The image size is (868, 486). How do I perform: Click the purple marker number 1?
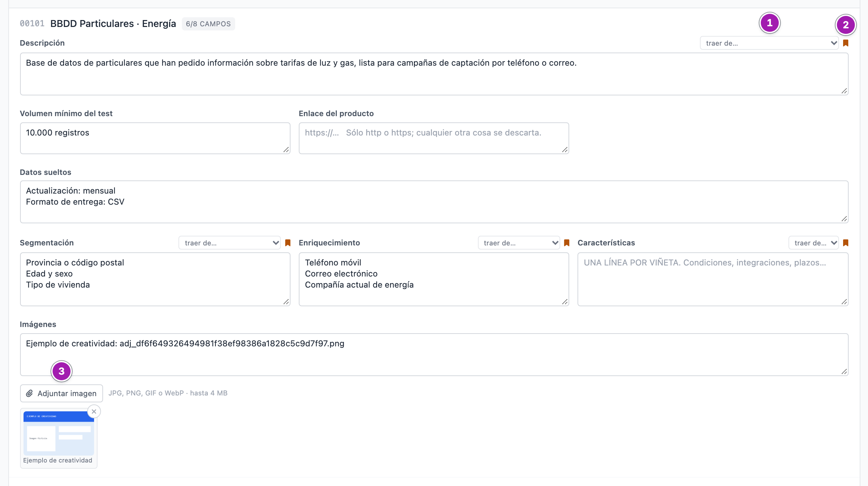point(769,23)
